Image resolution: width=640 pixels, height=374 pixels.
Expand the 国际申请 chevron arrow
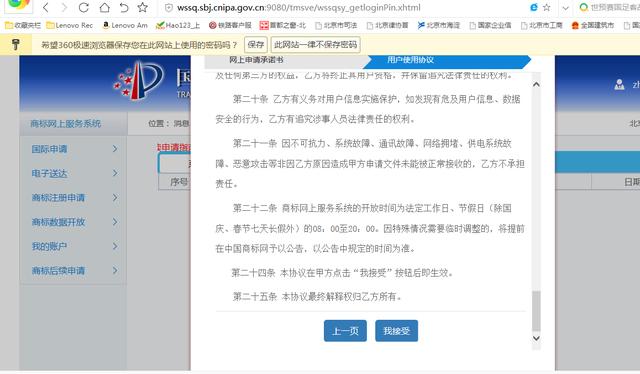pos(115,149)
